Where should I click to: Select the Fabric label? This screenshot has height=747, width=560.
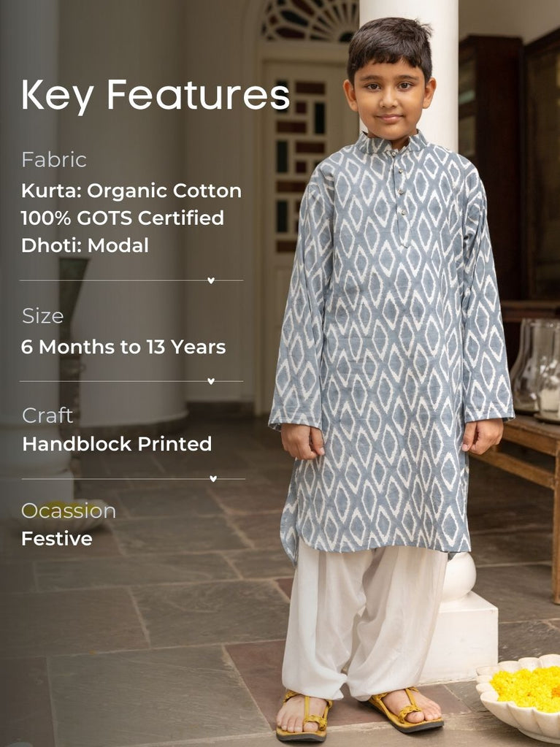click(x=54, y=160)
